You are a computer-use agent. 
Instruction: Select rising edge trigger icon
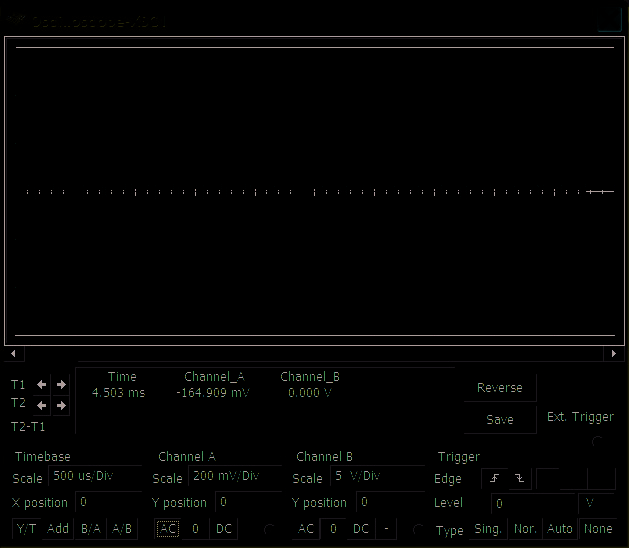[495, 478]
